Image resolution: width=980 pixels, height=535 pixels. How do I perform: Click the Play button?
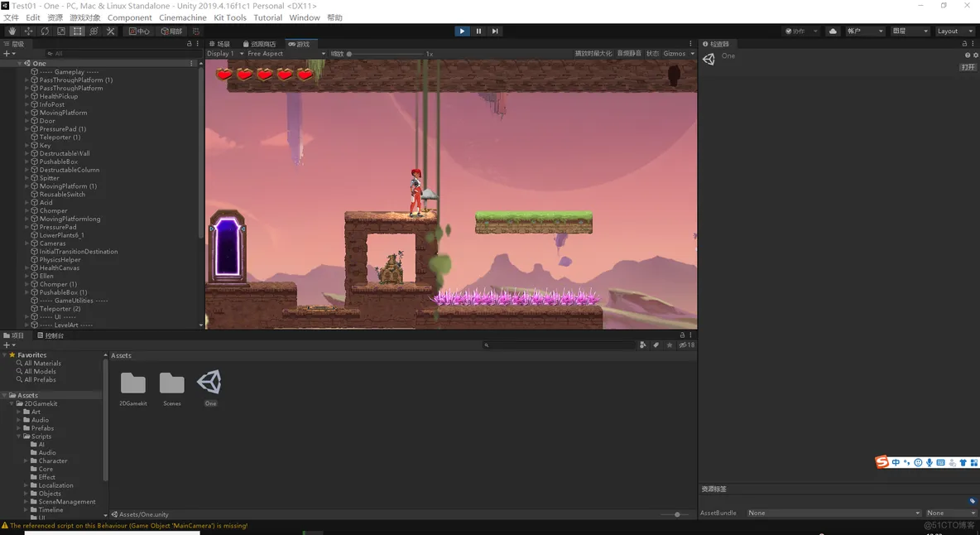pos(462,31)
